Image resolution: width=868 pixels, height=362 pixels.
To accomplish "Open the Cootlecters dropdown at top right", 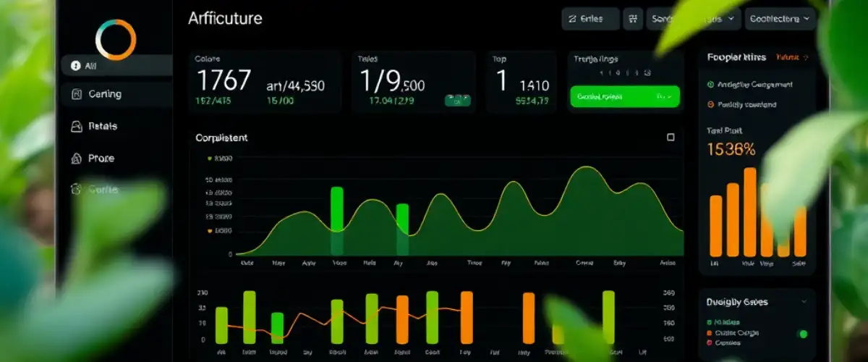I will pos(780,19).
